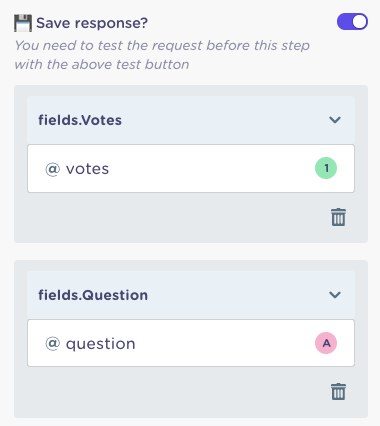Select the question variable input field
Screen dimensions: 380x426
191,343
